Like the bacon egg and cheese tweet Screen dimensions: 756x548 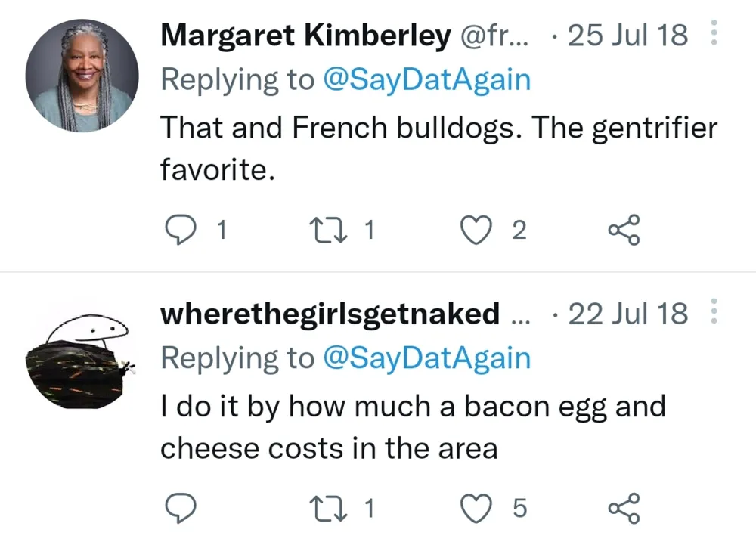(476, 508)
